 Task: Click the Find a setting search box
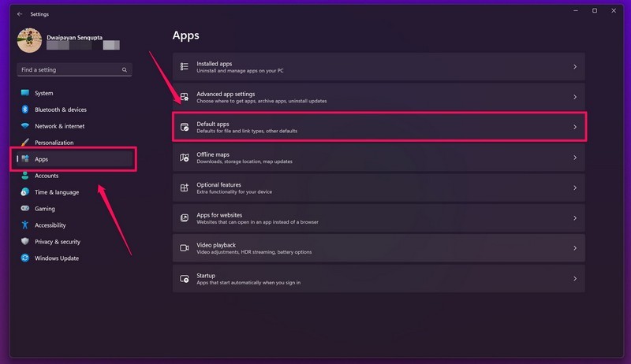(x=69, y=70)
